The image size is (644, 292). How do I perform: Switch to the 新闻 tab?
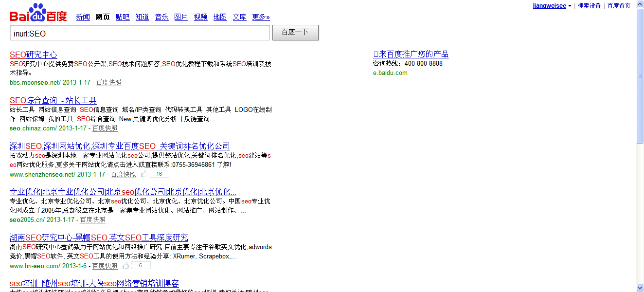click(83, 17)
